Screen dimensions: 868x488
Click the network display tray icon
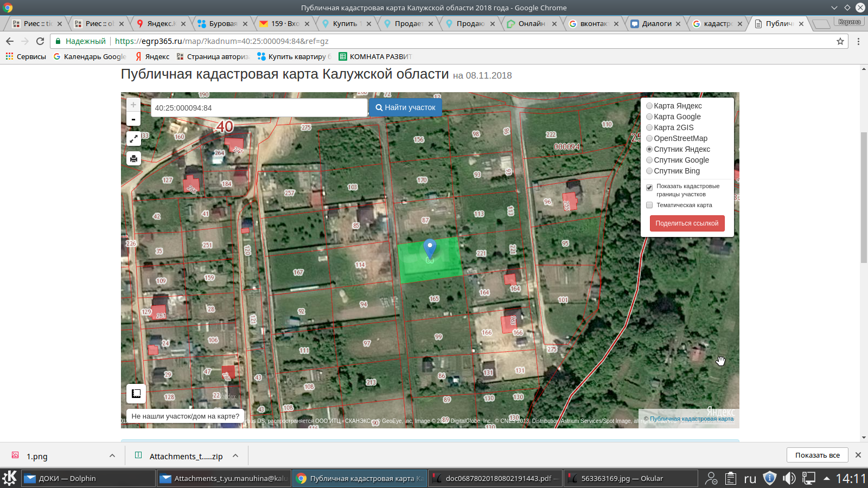point(809,478)
